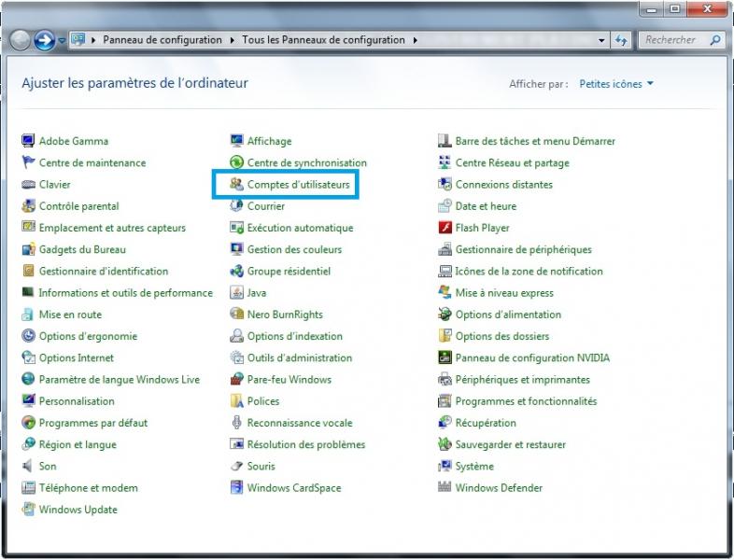This screenshot has height=560, width=734.
Task: Click the refresh button beside address bar
Action: coord(621,40)
